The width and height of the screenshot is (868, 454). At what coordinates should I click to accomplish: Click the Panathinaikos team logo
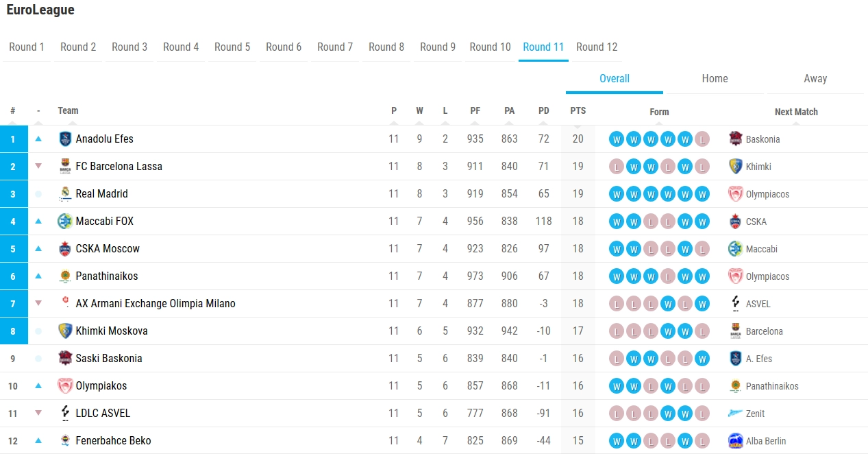pyautogui.click(x=65, y=276)
